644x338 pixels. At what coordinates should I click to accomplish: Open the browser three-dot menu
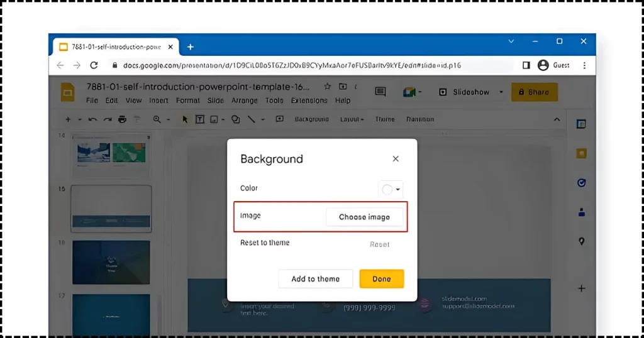tap(584, 65)
